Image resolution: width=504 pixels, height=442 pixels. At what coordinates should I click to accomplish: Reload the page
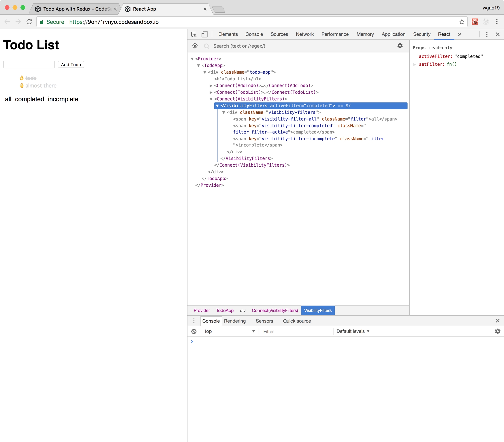pos(29,22)
